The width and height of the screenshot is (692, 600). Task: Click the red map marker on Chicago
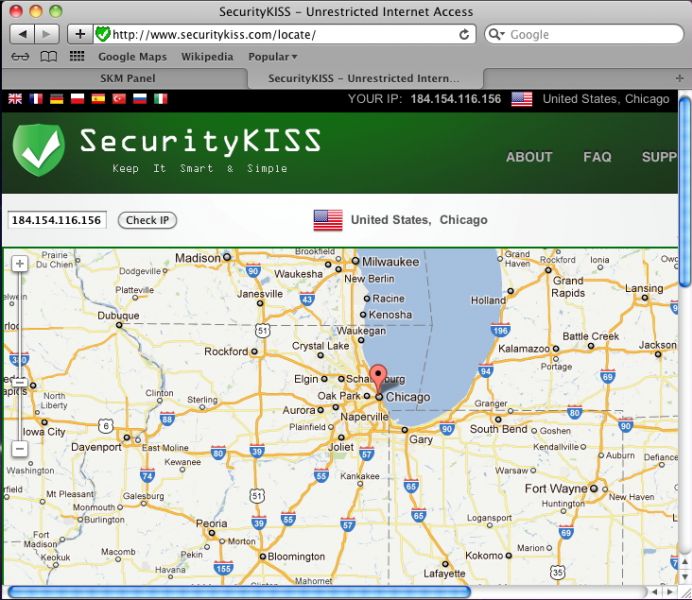point(378,379)
